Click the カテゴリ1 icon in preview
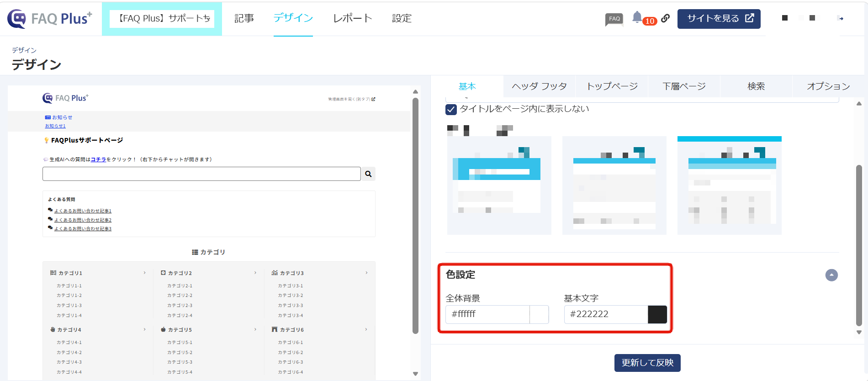The width and height of the screenshot is (868, 381). [53, 273]
